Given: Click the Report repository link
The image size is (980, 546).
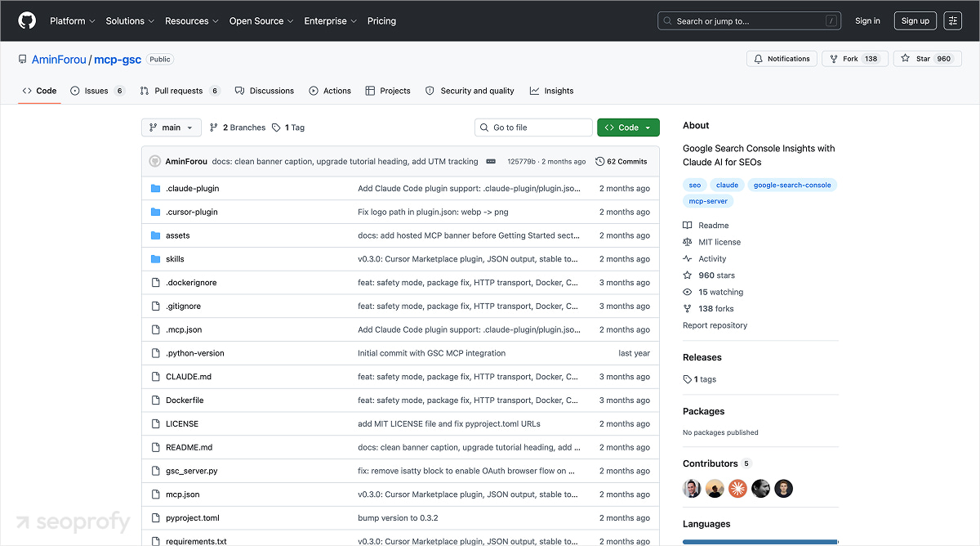Looking at the screenshot, I should (x=715, y=325).
